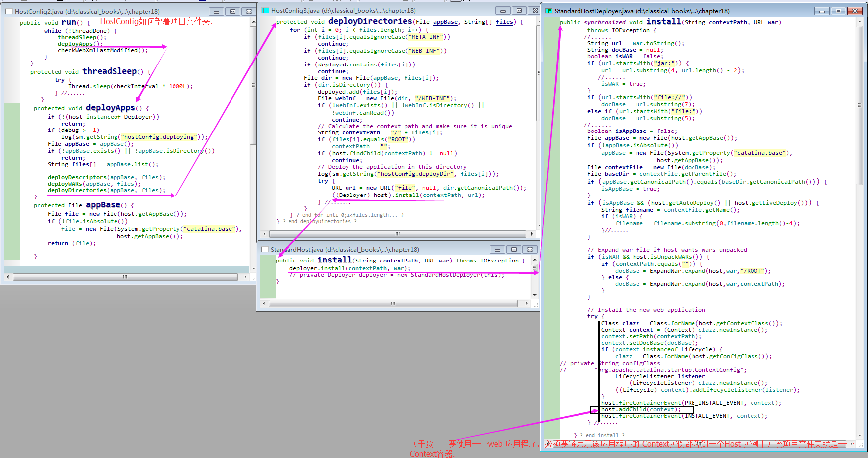Click the deployWARs(appBase, files); line
The width and height of the screenshot is (868, 458).
click(94, 184)
